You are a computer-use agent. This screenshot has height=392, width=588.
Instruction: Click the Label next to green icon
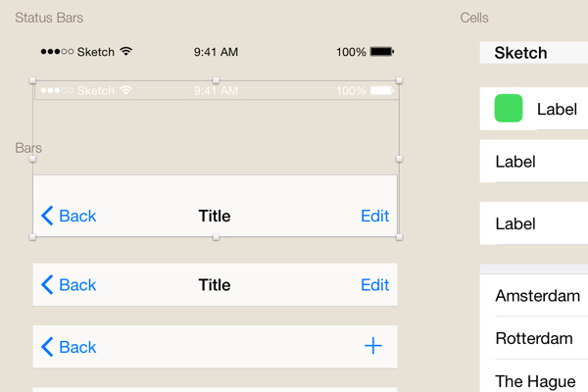tap(557, 110)
